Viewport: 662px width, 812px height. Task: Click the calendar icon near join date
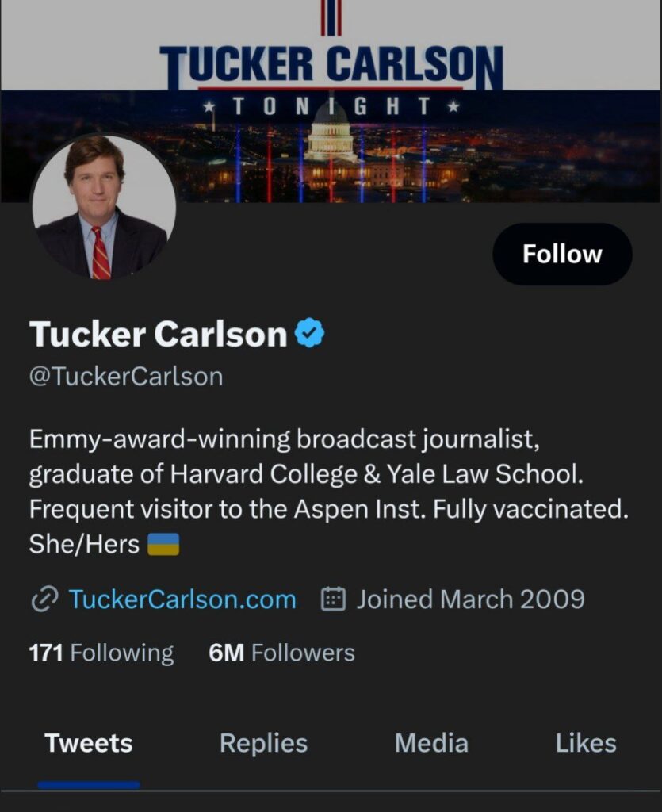pyautogui.click(x=333, y=599)
